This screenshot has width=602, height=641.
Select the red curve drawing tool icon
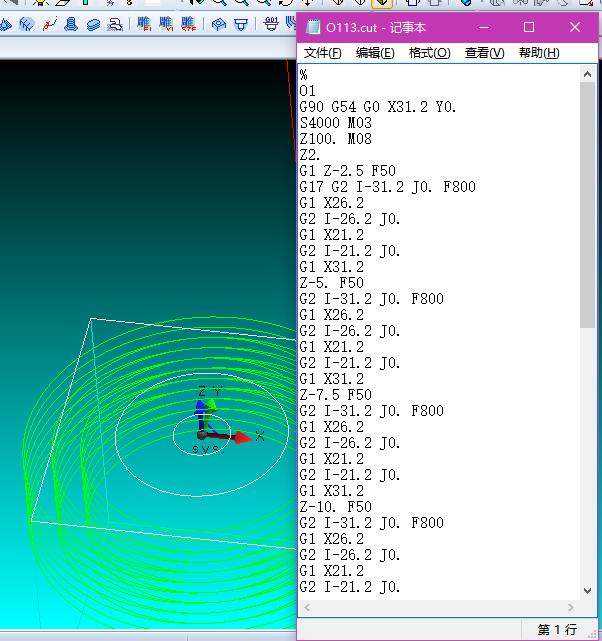(49, 24)
